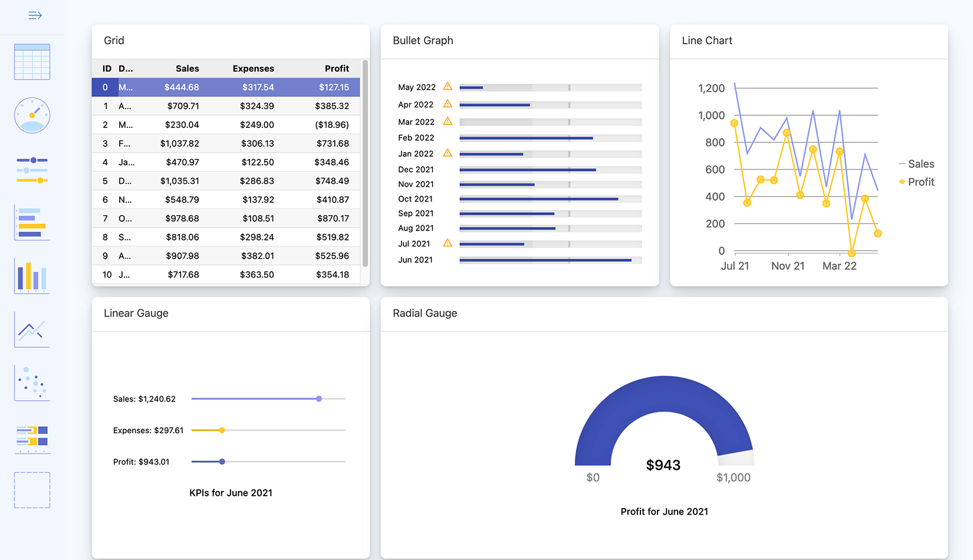
Task: Select the radial gauge icon in sidebar
Action: (32, 115)
